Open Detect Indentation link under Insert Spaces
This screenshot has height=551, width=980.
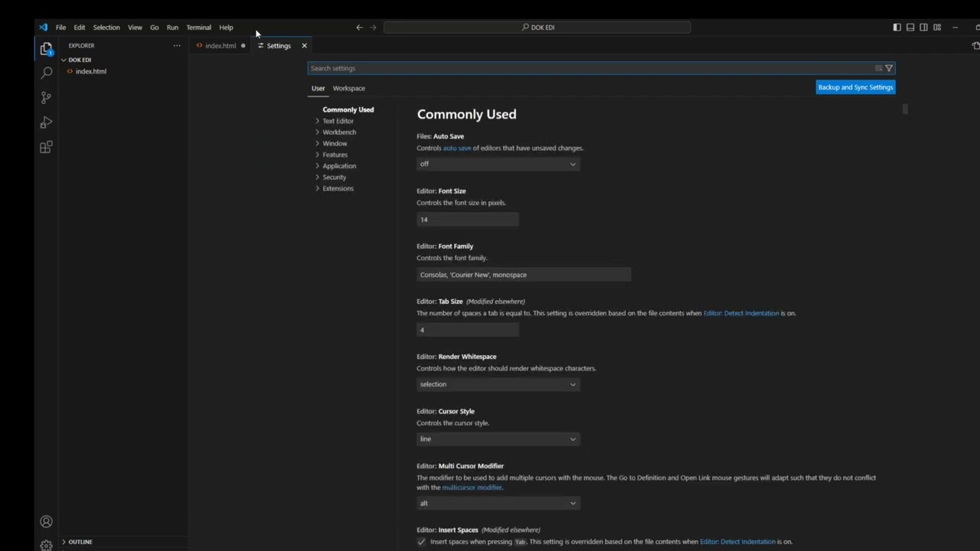(x=737, y=542)
